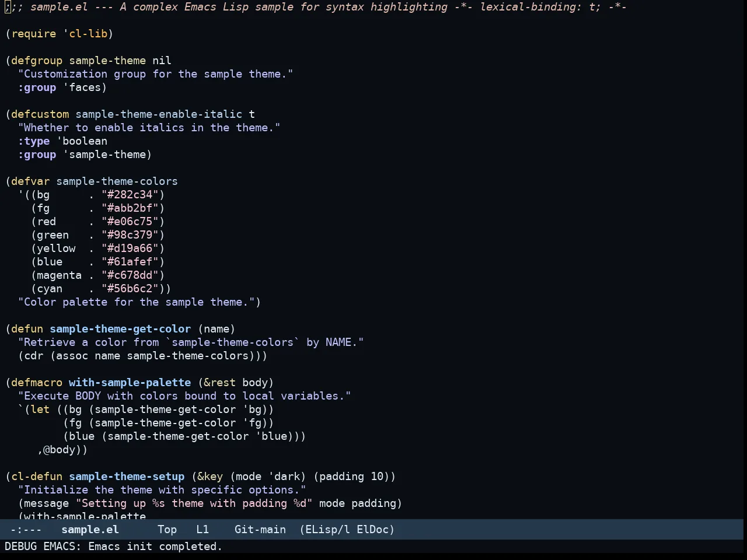Click the docstring 'Initialize the theme with specific options.'
The image size is (747, 560).
pyautogui.click(x=162, y=490)
